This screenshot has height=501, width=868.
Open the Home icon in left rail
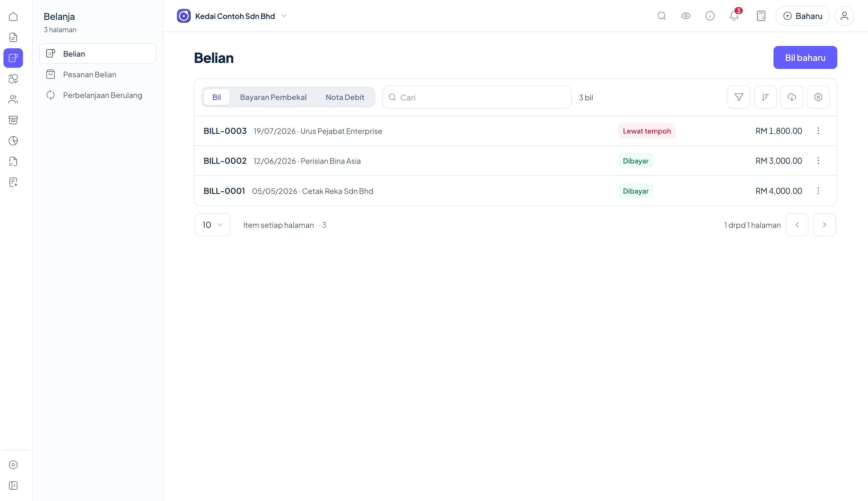tap(13, 16)
